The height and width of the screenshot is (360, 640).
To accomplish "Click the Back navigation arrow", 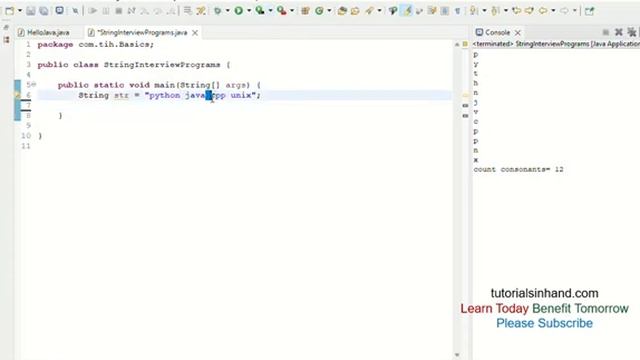I will [x=543, y=11].
